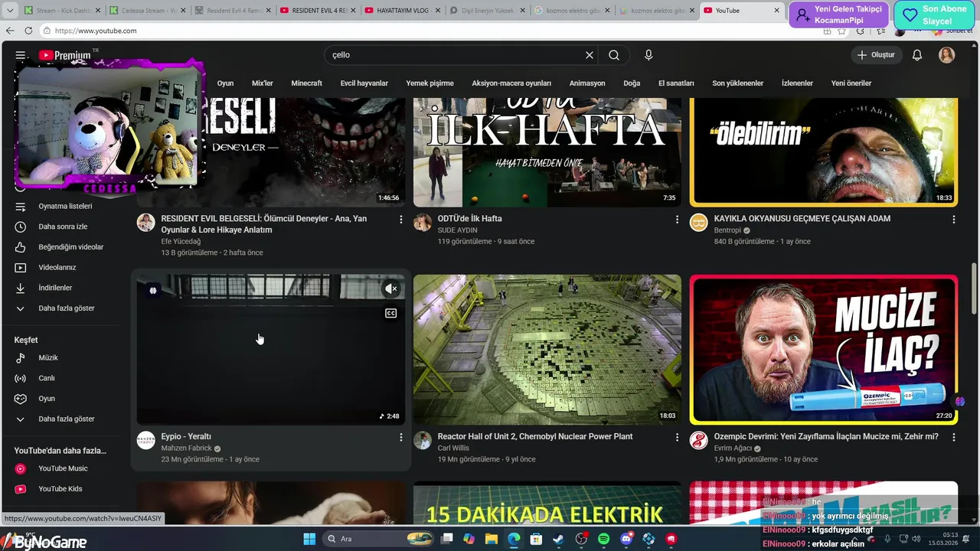Select the İzlenenler chip

point(797,83)
